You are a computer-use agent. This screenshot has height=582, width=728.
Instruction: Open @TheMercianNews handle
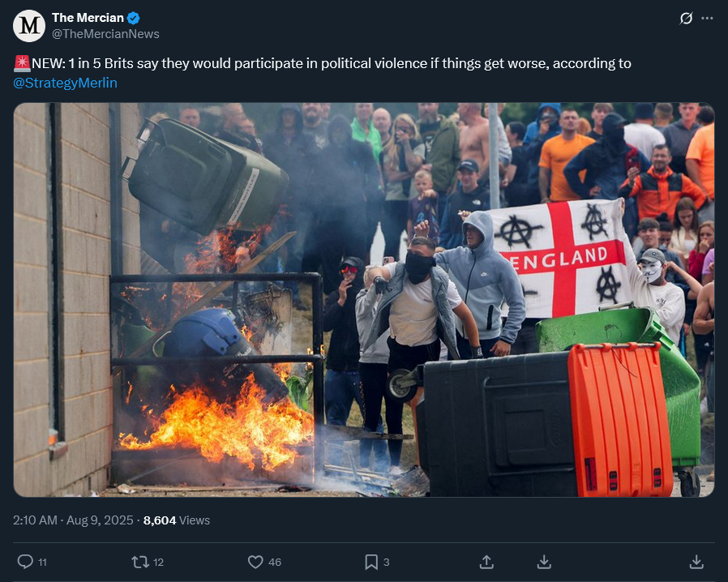coord(105,34)
